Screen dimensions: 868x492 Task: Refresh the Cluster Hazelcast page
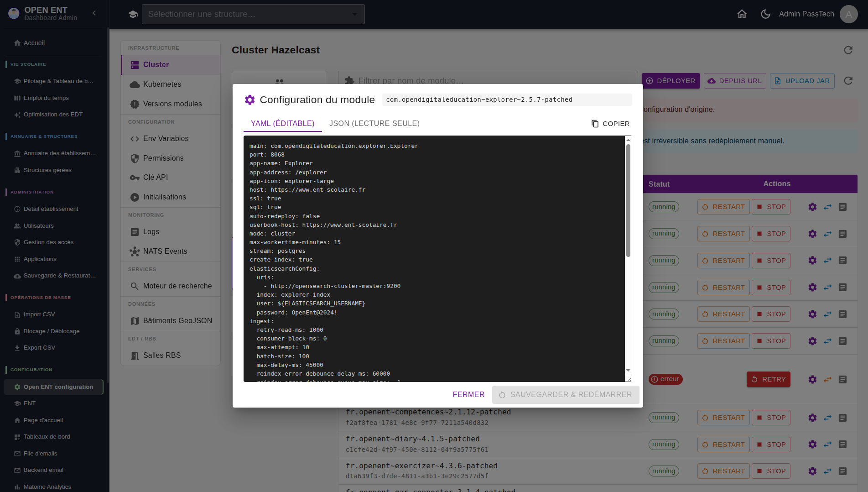pos(848,50)
